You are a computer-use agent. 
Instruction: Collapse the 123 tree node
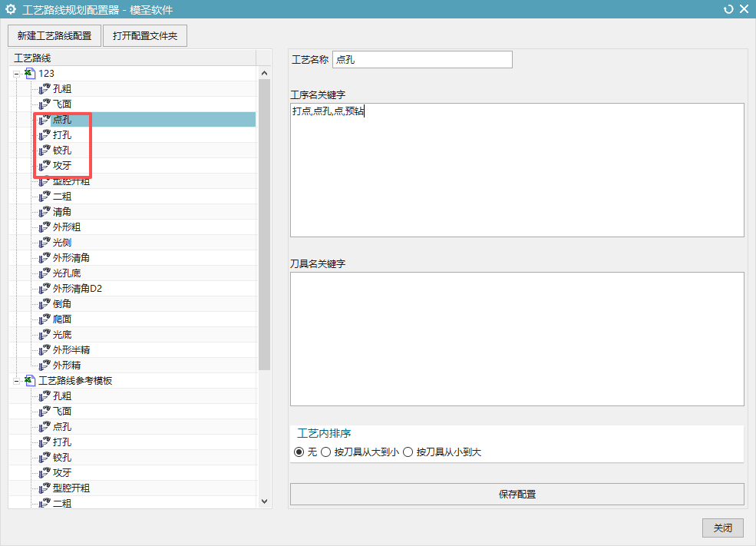(16, 74)
